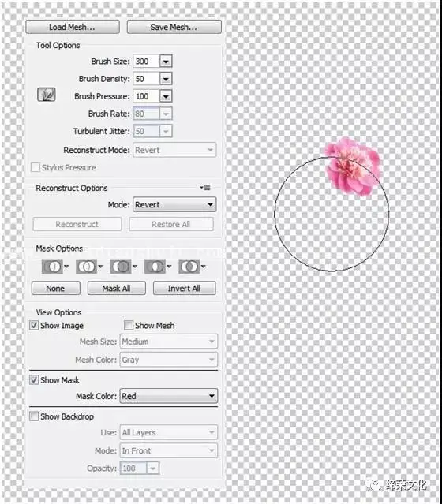The width and height of the screenshot is (442, 504).
Task: Click the Subtract from Selection mask icon
Action: (121, 267)
